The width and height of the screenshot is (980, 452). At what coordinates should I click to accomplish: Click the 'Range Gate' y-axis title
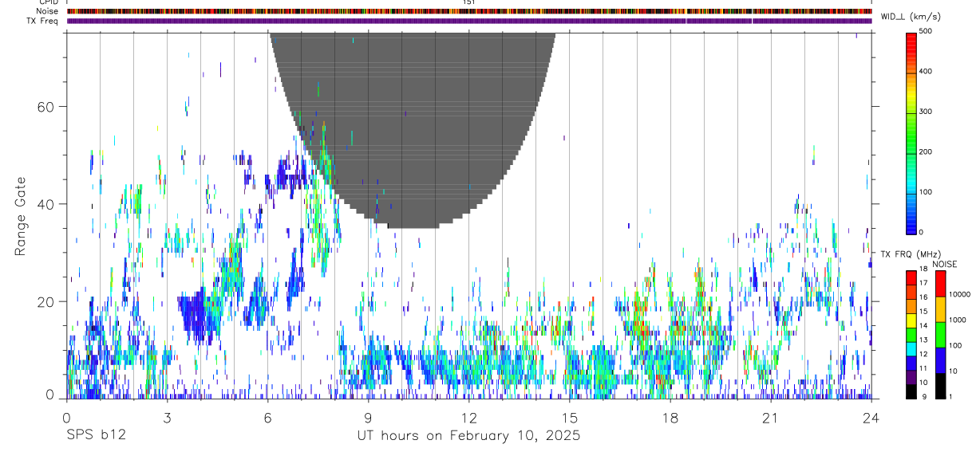21,216
